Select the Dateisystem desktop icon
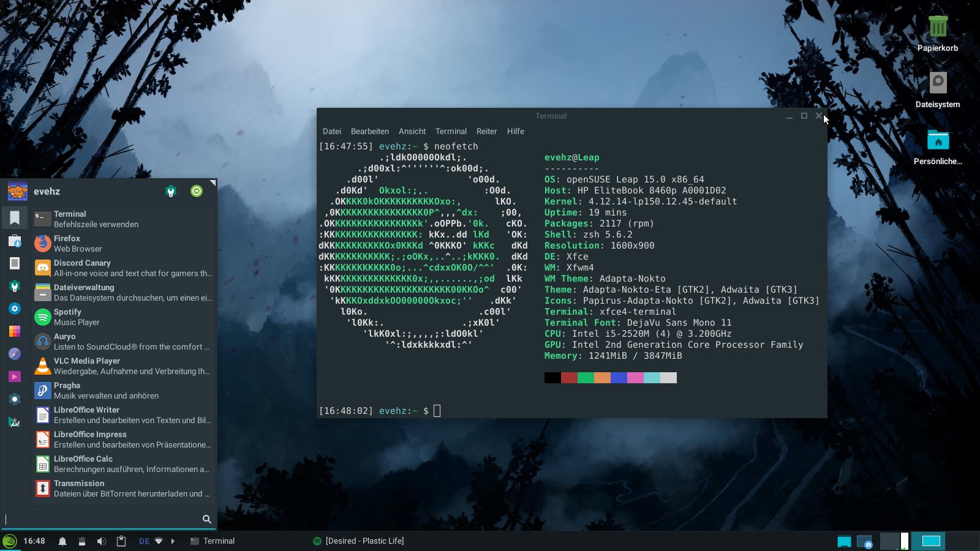 coord(938,91)
